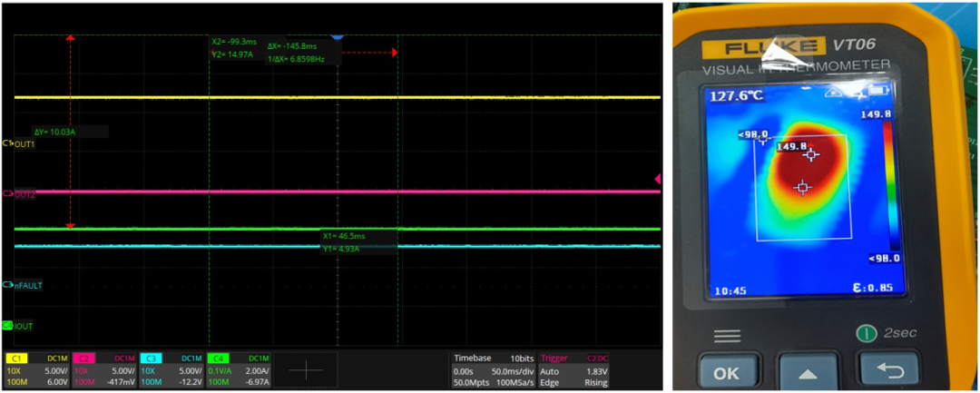980x393 pixels.
Task: Select the C4 current channel box
Action: tap(238, 370)
